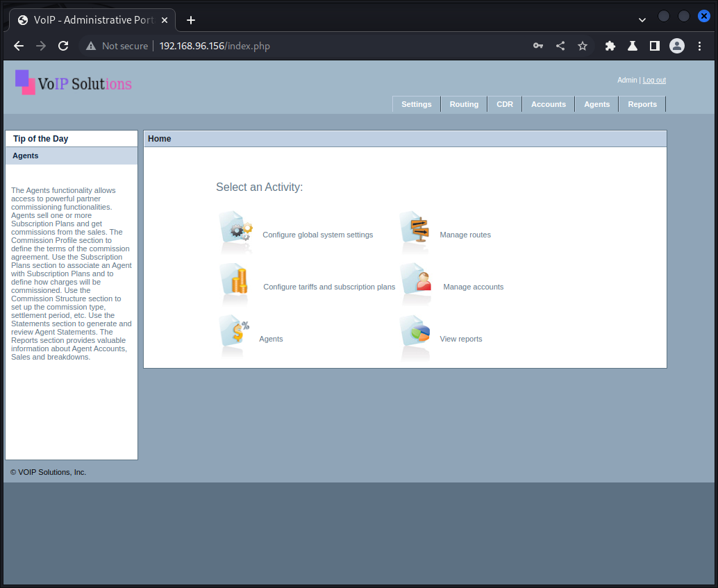
Task: Click the browser forward arrow
Action: pyautogui.click(x=41, y=46)
